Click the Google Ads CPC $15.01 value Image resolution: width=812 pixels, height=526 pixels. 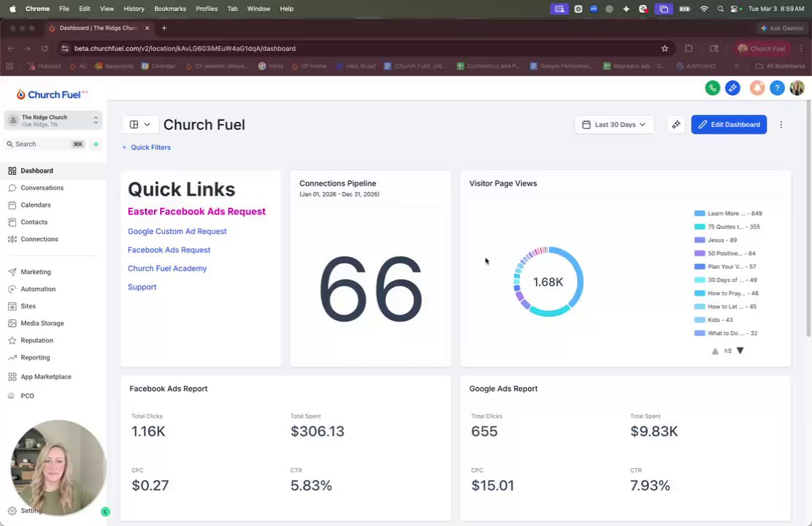pyautogui.click(x=492, y=486)
